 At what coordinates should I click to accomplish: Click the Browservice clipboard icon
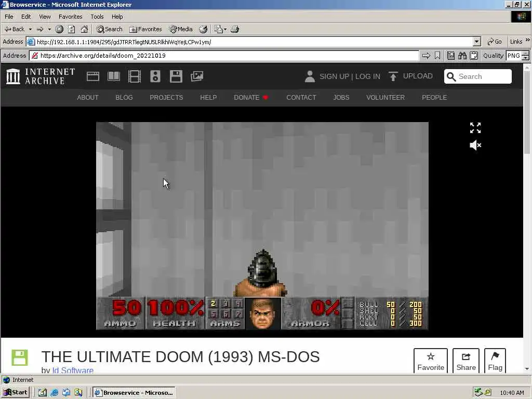[474, 56]
